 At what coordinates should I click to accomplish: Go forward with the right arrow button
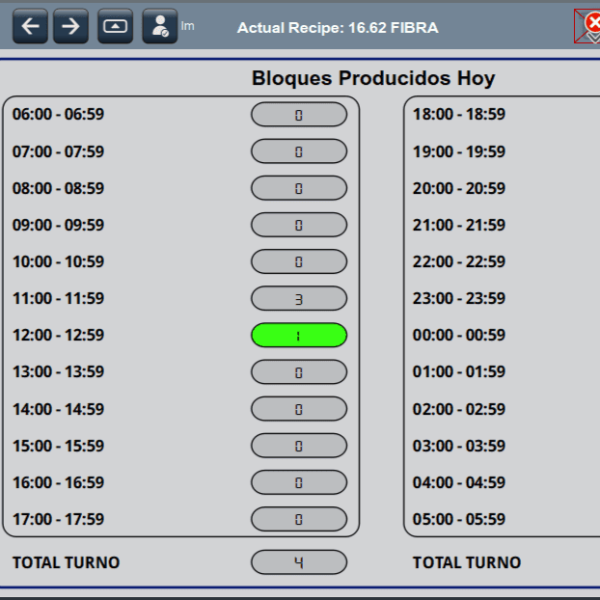[71, 26]
